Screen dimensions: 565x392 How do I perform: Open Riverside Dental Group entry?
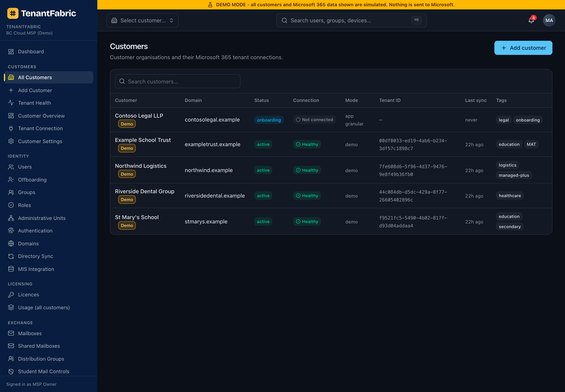[x=145, y=191]
